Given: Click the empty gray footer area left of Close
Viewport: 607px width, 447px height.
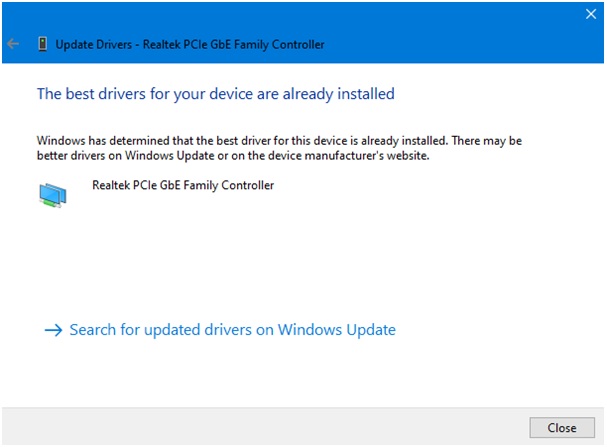Looking at the screenshot, I should pyautogui.click(x=260, y=427).
